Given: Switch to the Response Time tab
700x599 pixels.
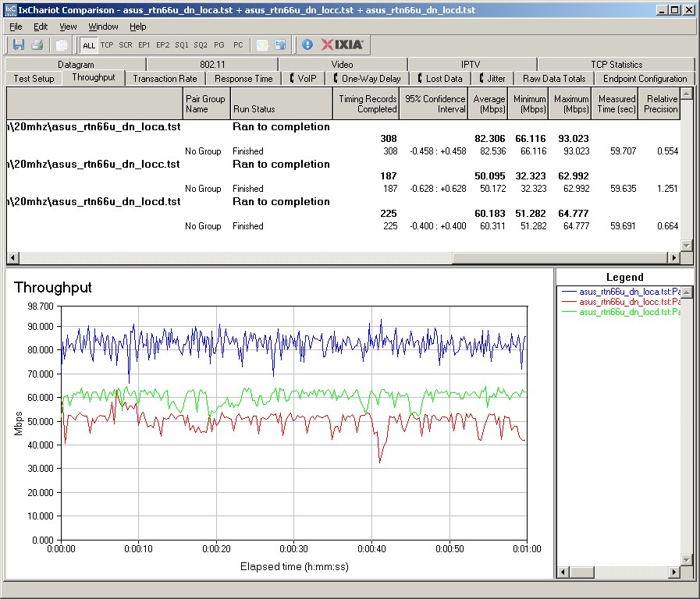Looking at the screenshot, I should pyautogui.click(x=243, y=79).
